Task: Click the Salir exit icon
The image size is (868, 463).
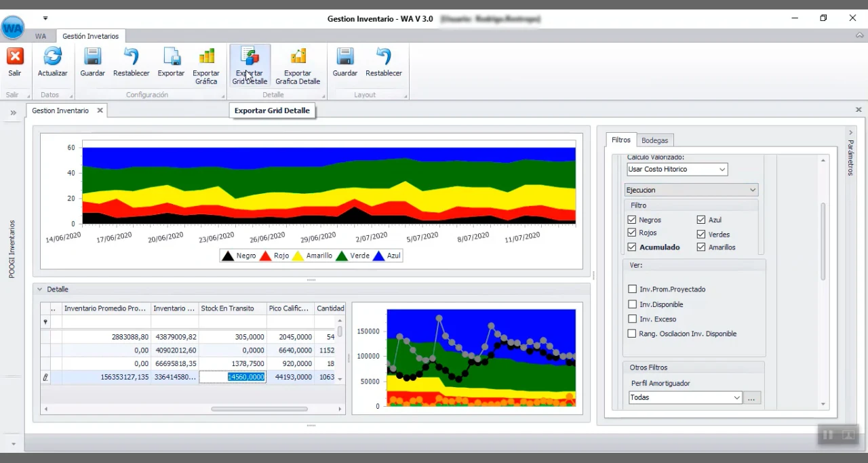Action: [x=15, y=57]
